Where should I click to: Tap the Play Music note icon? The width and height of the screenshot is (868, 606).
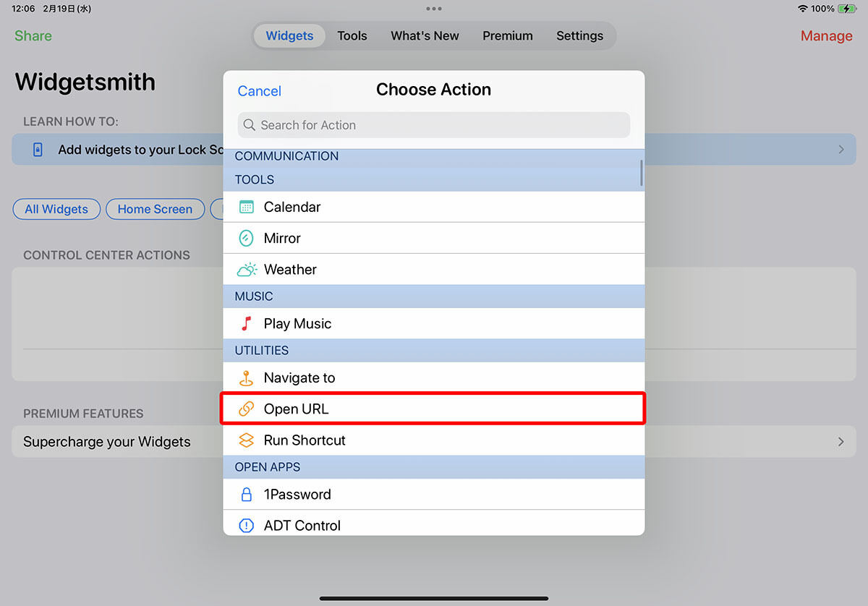tap(246, 323)
